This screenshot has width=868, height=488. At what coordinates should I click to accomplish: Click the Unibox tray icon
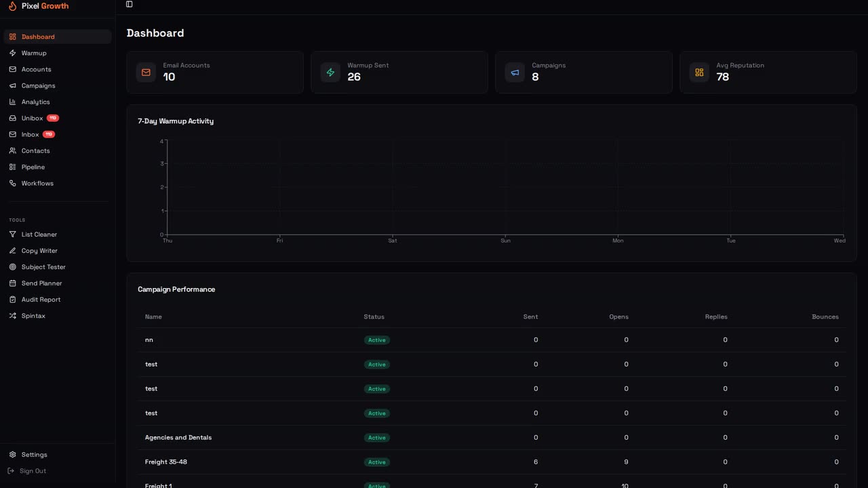[12, 118]
